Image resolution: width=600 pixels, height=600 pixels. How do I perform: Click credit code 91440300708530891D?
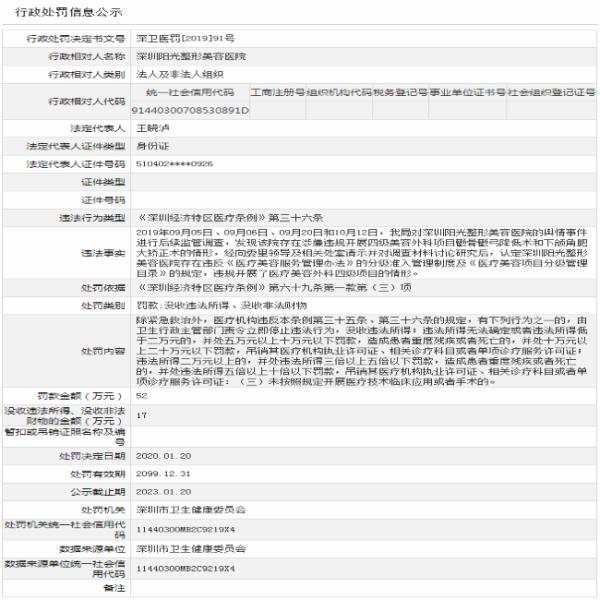pos(190,109)
